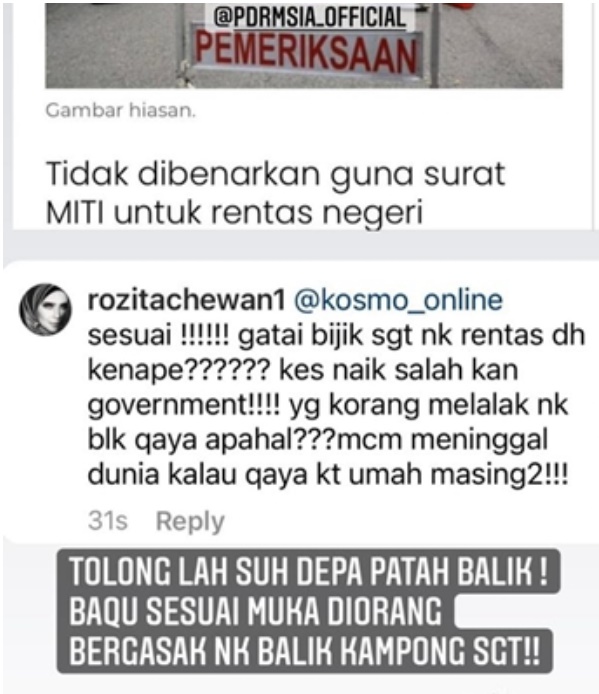Tap the BAQU SESUAI MUKA DIORANG line

pyautogui.click(x=255, y=611)
